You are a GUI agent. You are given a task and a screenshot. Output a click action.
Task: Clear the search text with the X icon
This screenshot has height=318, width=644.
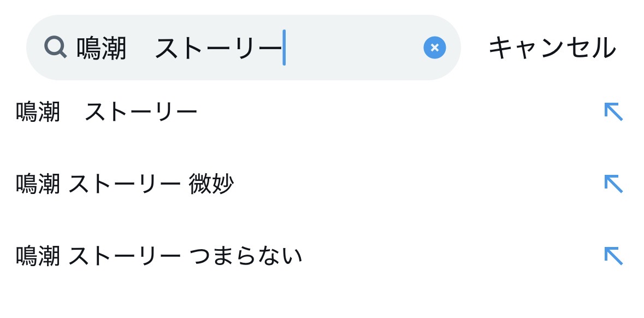pos(434,48)
